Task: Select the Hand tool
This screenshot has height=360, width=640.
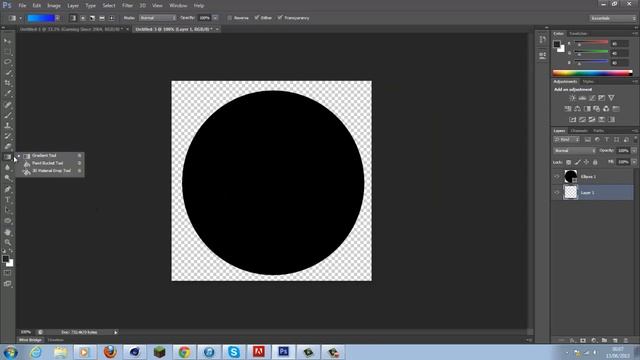Action: [7, 232]
